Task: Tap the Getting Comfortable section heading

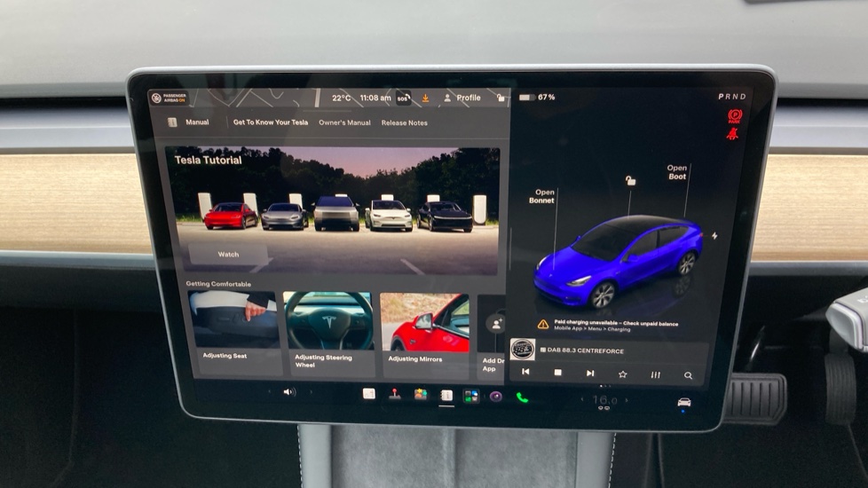Action: click(218, 284)
